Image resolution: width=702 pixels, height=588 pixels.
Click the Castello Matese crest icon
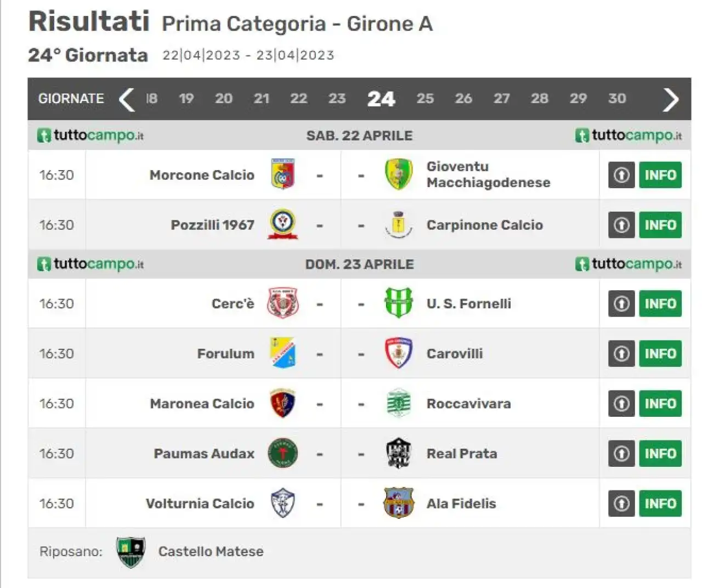point(131,552)
